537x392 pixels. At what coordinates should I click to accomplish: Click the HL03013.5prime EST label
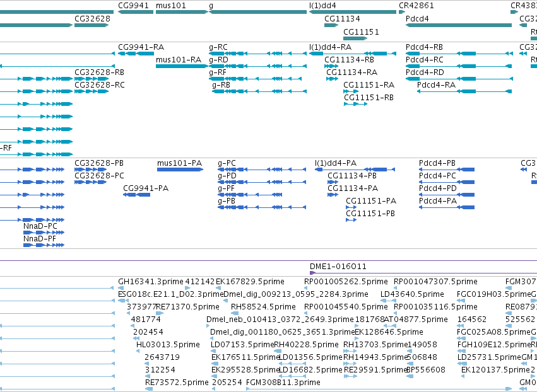(168, 345)
